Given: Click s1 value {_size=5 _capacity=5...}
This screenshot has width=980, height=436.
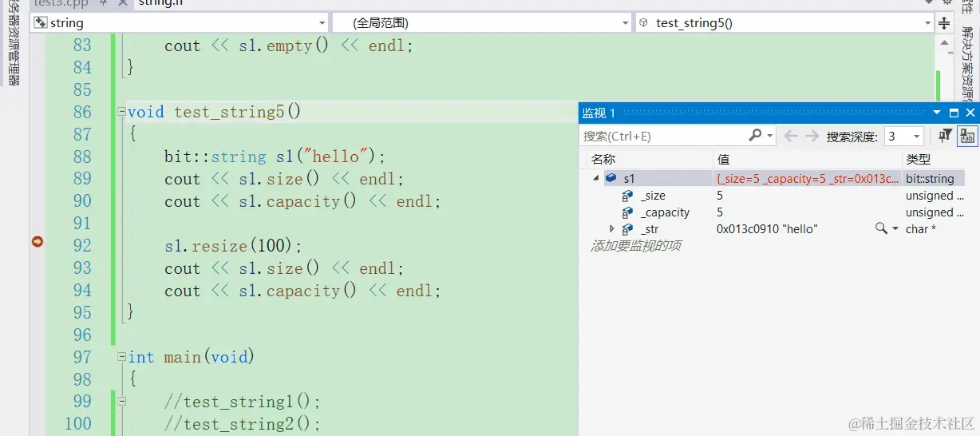Looking at the screenshot, I should (808, 179).
